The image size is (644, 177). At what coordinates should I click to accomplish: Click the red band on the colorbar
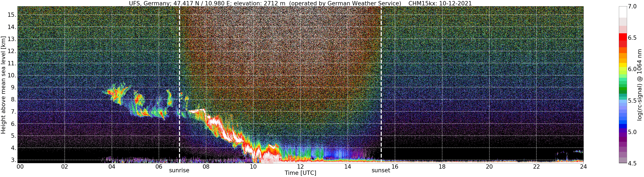pos(623,37)
